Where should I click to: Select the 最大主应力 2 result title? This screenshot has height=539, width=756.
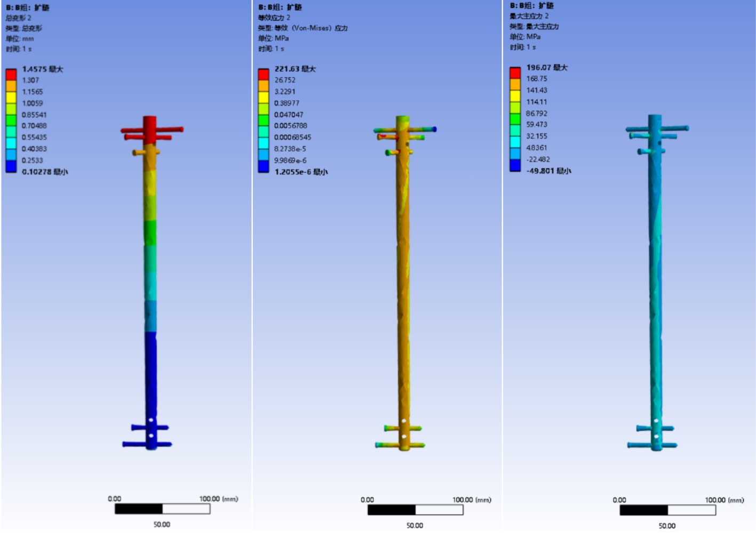(x=529, y=16)
